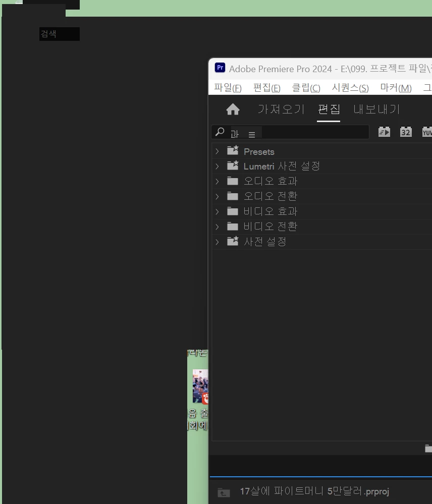The image size is (432, 504).
Task: Click the 사전 설정 starred folder icon
Action: [x=233, y=241]
